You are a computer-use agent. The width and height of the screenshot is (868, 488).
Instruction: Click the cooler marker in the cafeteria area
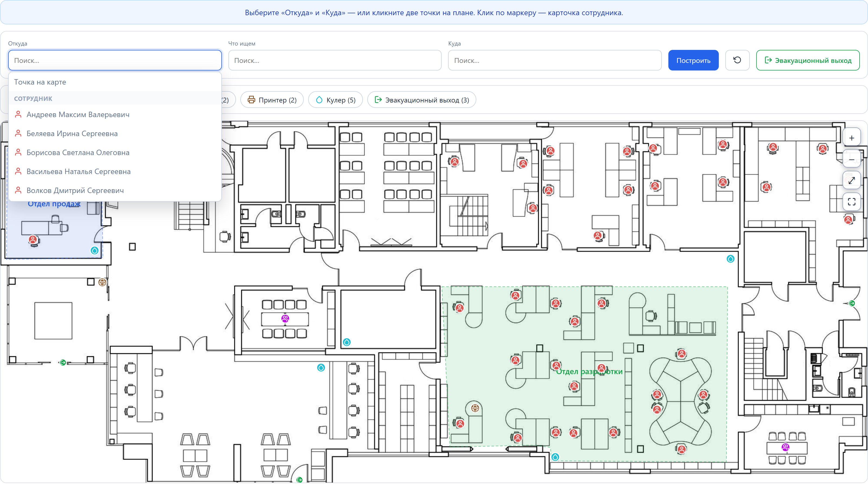click(321, 367)
